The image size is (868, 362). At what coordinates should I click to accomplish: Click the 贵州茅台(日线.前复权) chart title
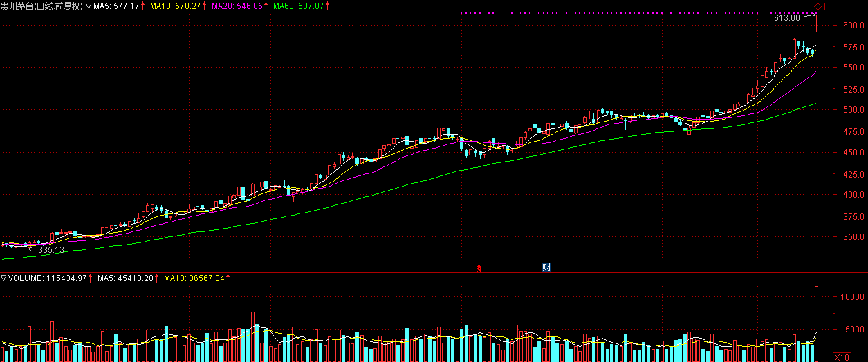pos(41,6)
